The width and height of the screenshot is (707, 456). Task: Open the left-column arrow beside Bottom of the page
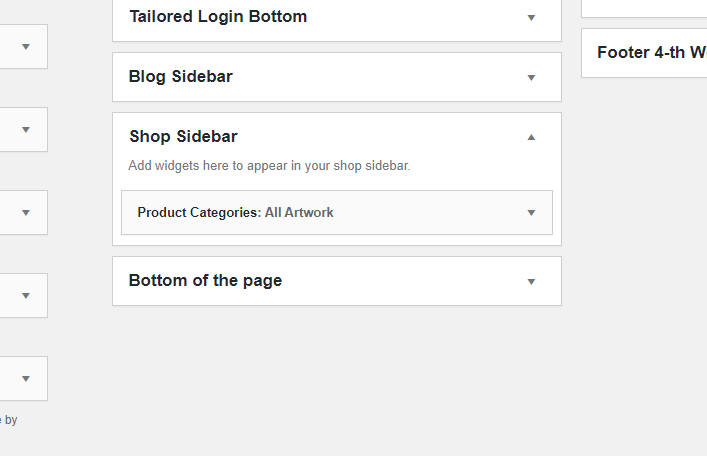[x=26, y=296]
